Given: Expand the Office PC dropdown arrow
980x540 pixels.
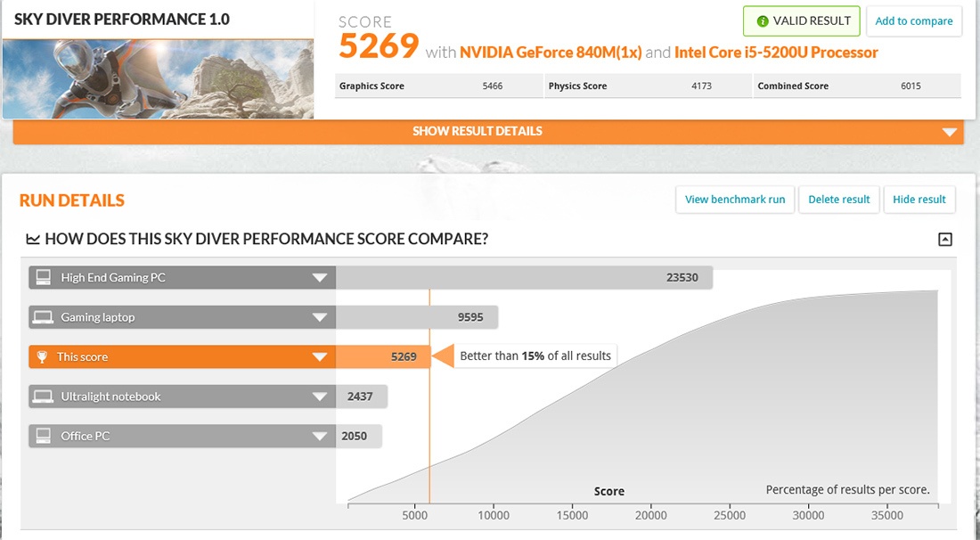Looking at the screenshot, I should point(319,437).
